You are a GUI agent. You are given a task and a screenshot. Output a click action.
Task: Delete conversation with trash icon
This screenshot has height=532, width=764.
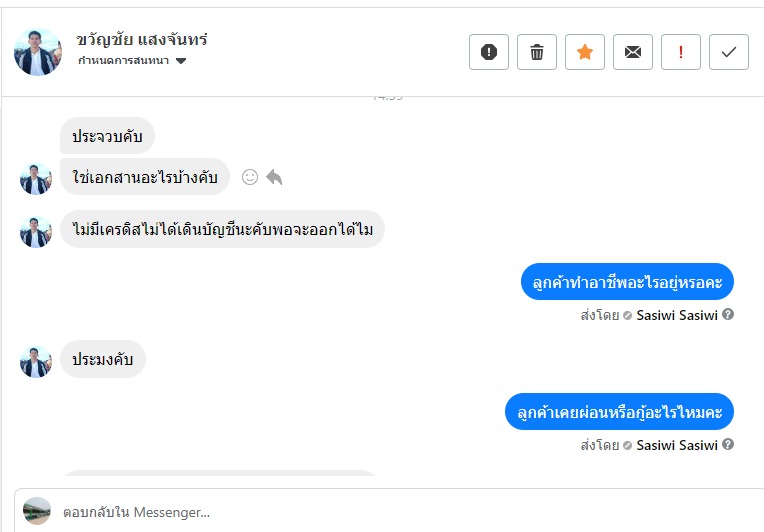pos(537,52)
